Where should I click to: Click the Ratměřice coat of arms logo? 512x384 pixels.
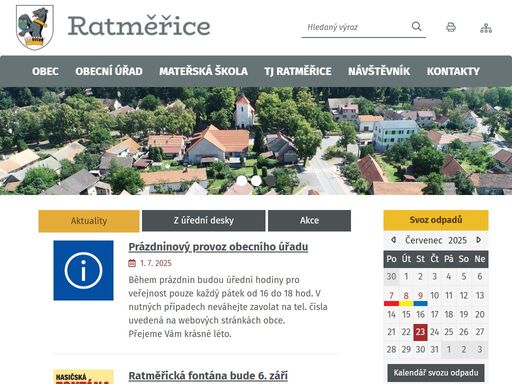tap(35, 27)
